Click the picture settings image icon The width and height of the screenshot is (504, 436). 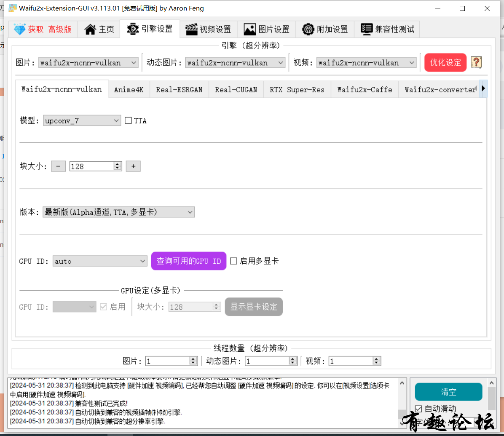[x=250, y=29]
